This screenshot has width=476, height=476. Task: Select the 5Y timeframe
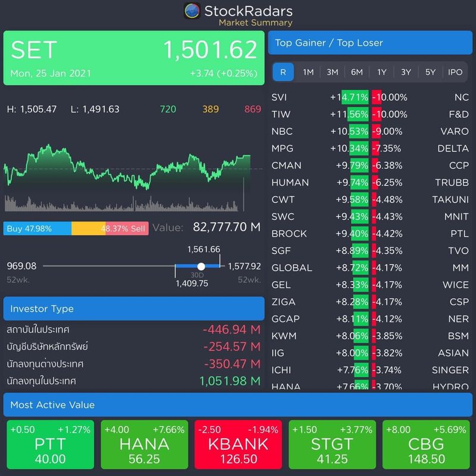[x=430, y=72]
